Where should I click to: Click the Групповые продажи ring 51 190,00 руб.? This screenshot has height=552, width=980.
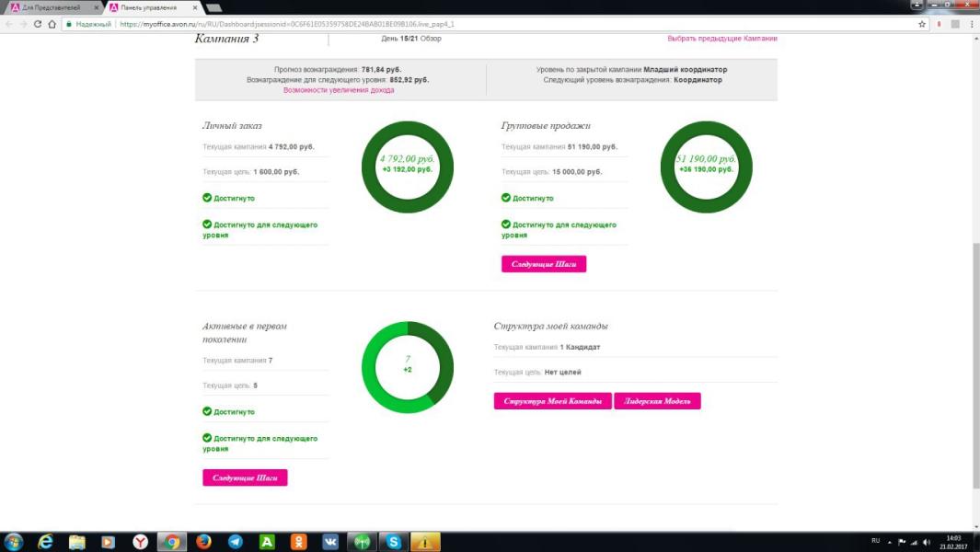707,167
